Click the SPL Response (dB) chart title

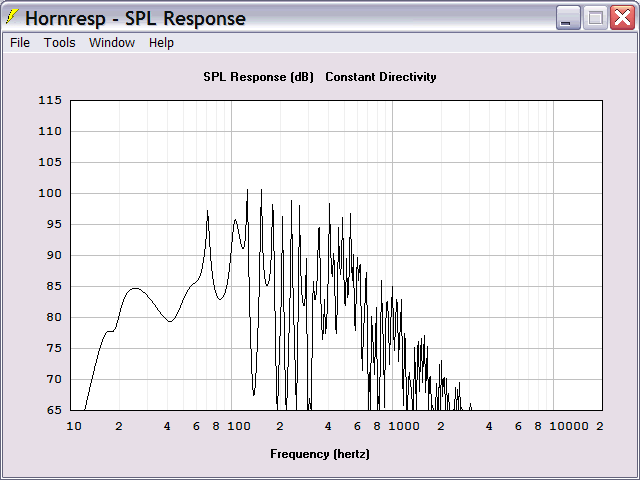[x=258, y=77]
